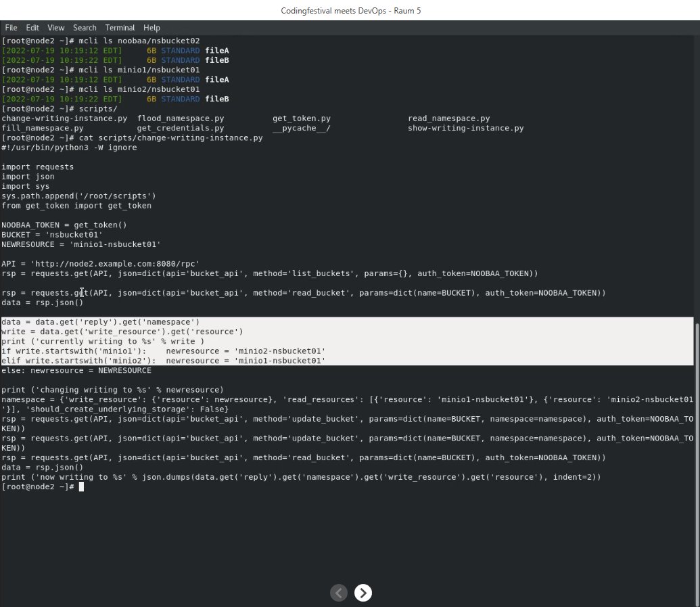Click the shebang line '#!/usr/bin/python3 -W ignore'
The image size is (700, 607).
coord(69,148)
